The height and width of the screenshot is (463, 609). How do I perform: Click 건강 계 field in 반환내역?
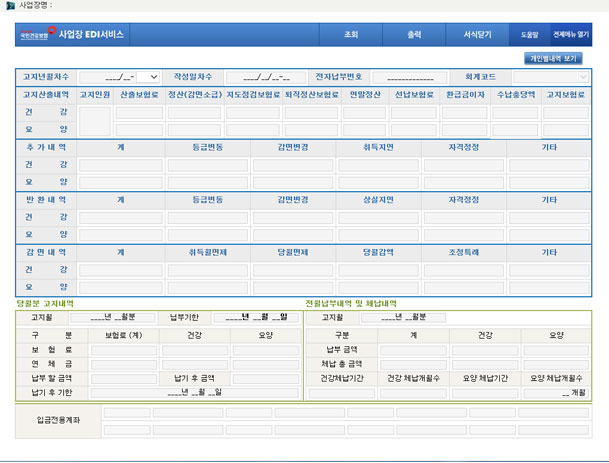click(x=121, y=218)
